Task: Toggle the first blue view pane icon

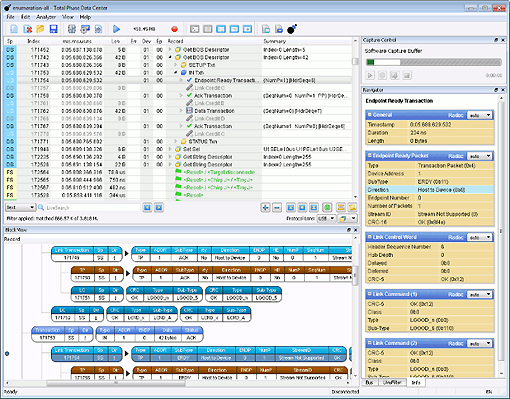Action: pos(221,29)
